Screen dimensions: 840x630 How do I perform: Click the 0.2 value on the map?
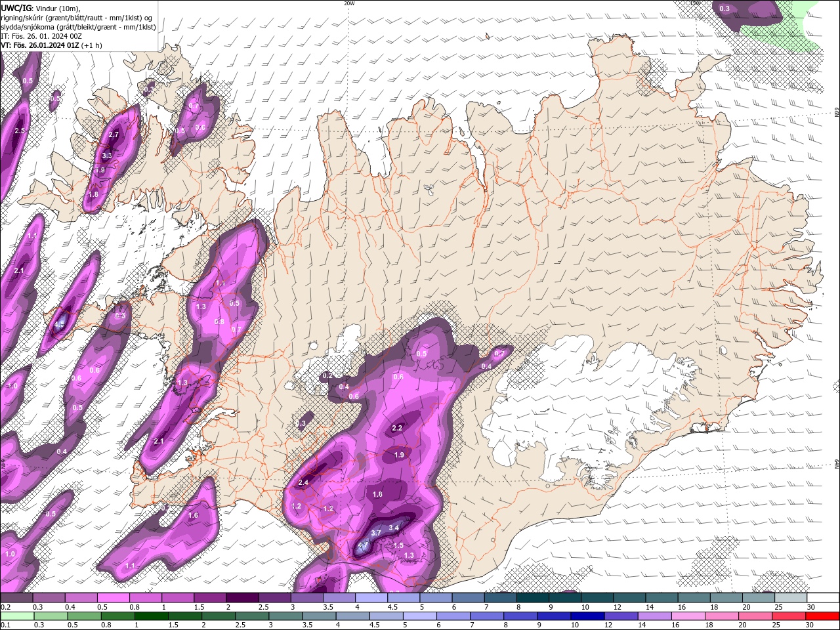pyautogui.click(x=327, y=376)
